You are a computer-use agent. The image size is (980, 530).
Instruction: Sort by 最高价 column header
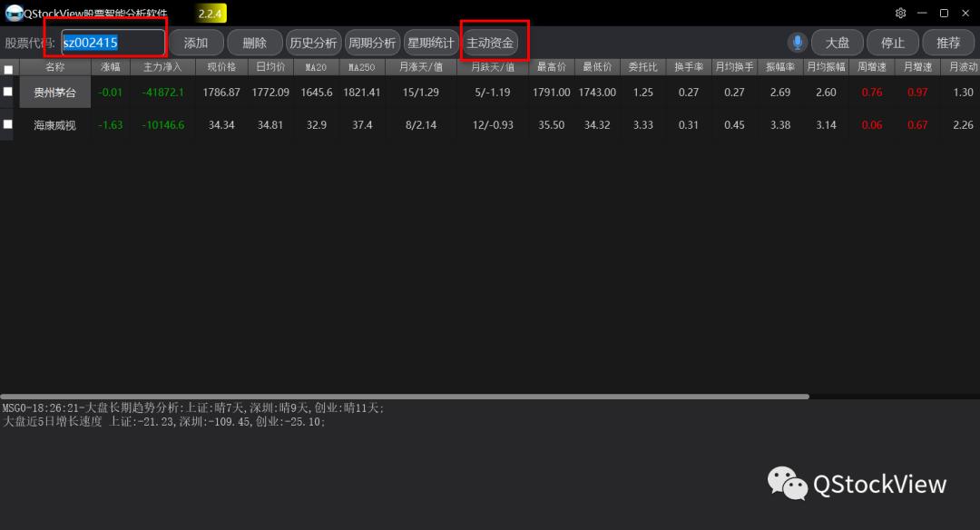[x=552, y=67]
